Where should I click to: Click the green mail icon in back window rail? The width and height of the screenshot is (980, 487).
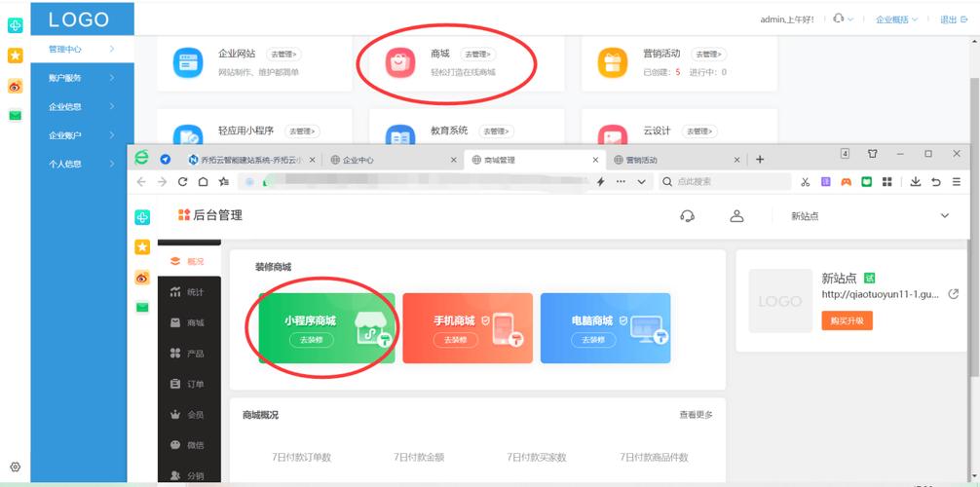coord(16,115)
